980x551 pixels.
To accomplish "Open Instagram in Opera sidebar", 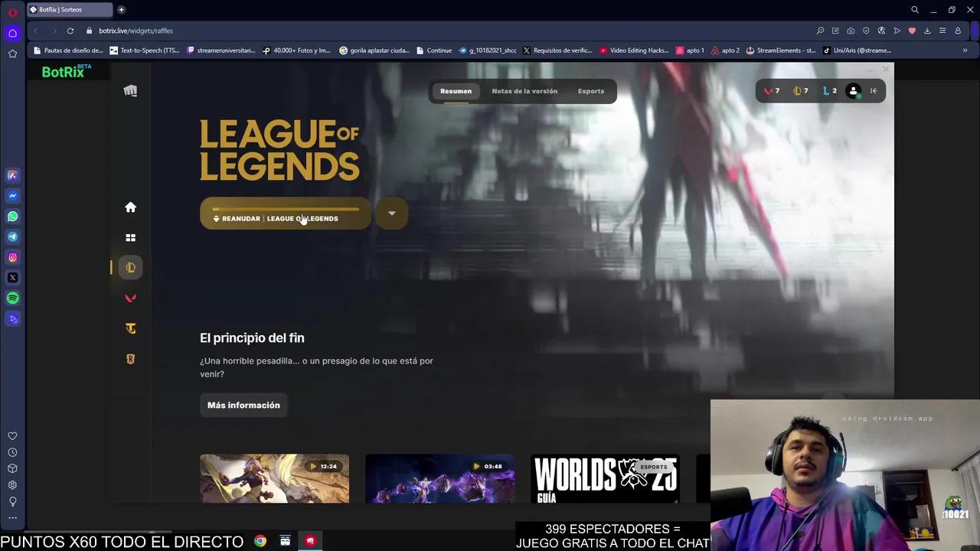I will click(x=12, y=257).
